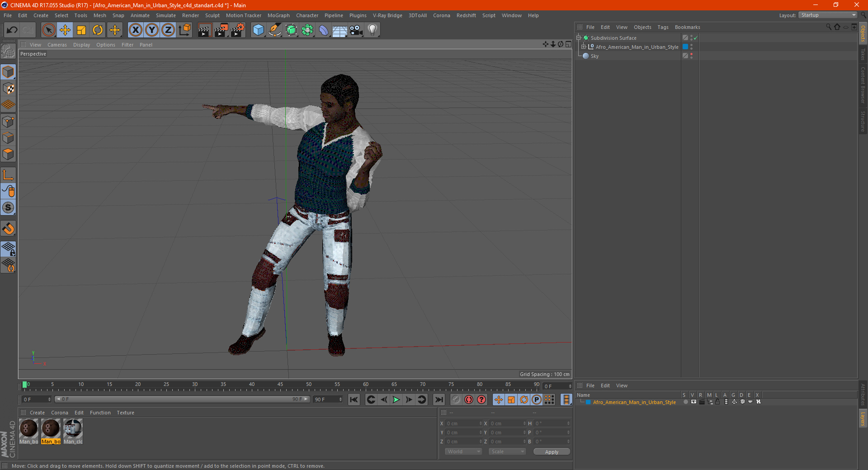Open the Spline Pen tool
The width and height of the screenshot is (868, 470).
(x=275, y=30)
